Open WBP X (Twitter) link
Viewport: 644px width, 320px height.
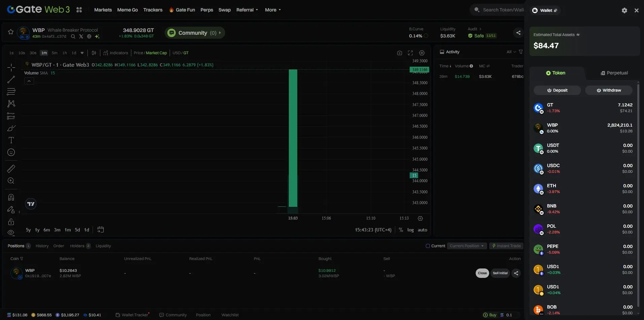click(81, 36)
